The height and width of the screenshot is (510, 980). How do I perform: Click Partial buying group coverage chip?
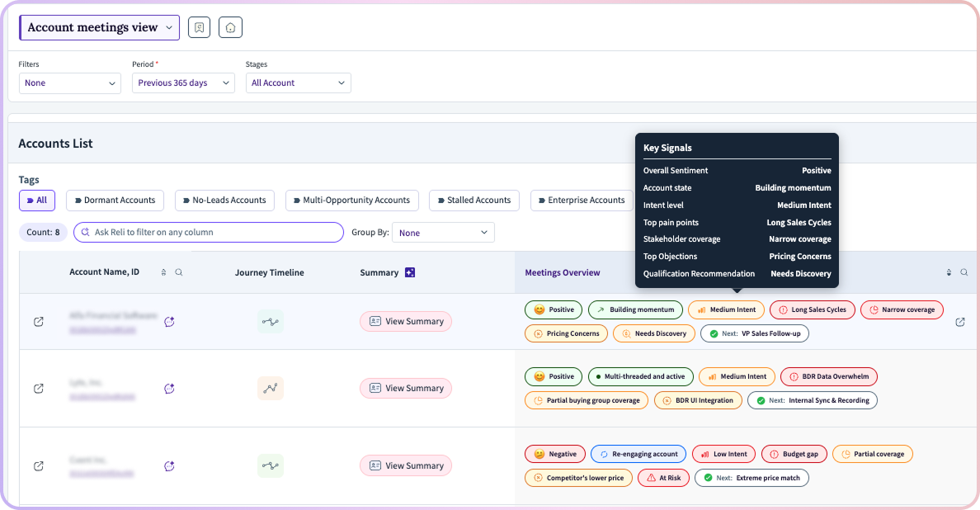587,400
